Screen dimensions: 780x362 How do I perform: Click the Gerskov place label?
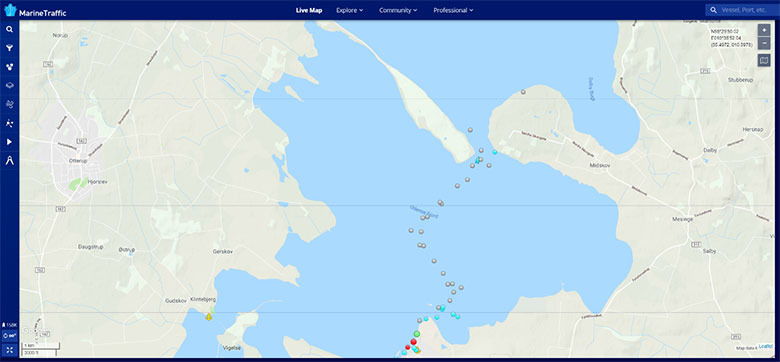222,252
